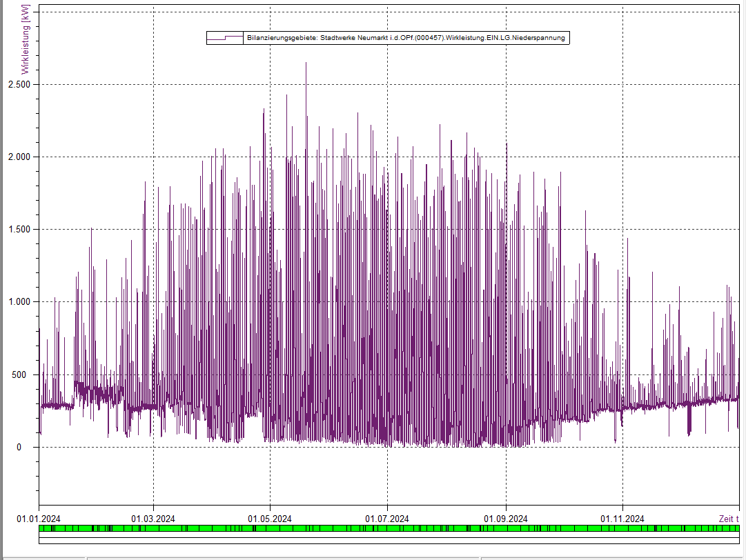Select the 2.500 y-axis tick label
746x560 pixels.
[x=20, y=85]
